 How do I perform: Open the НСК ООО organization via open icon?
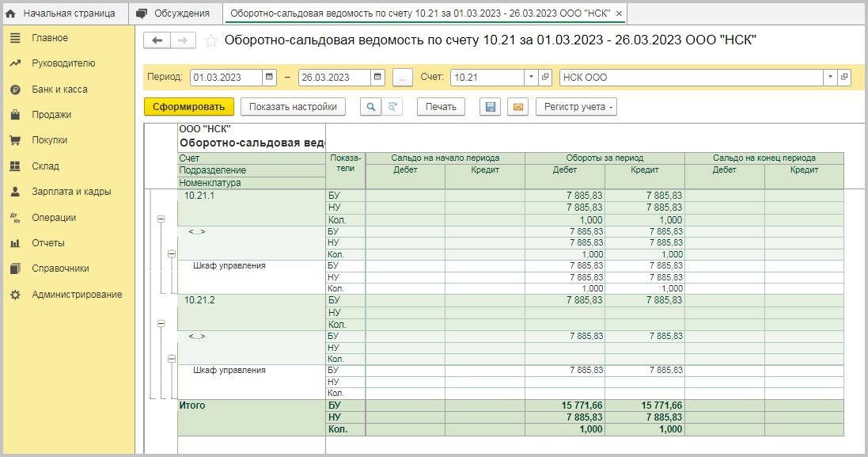pos(844,77)
